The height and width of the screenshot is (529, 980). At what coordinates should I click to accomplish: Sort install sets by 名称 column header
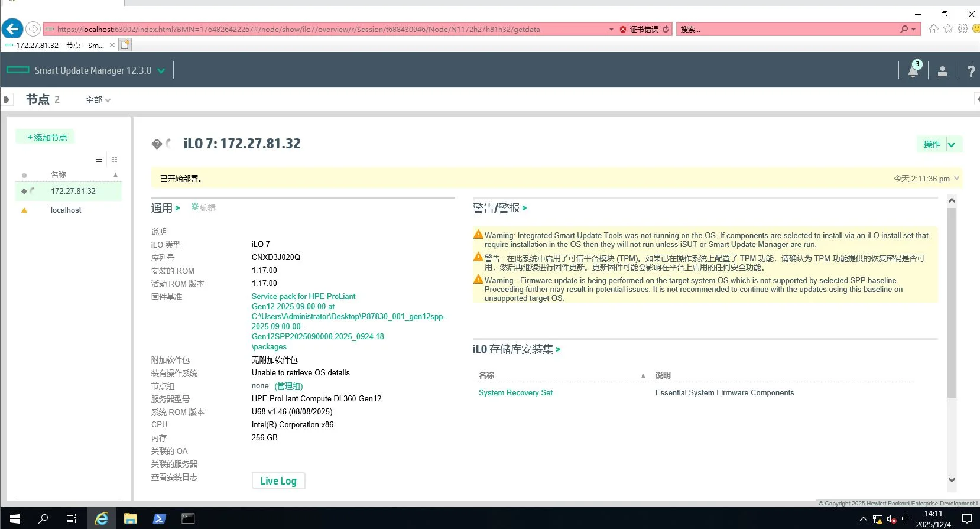pyautogui.click(x=486, y=375)
